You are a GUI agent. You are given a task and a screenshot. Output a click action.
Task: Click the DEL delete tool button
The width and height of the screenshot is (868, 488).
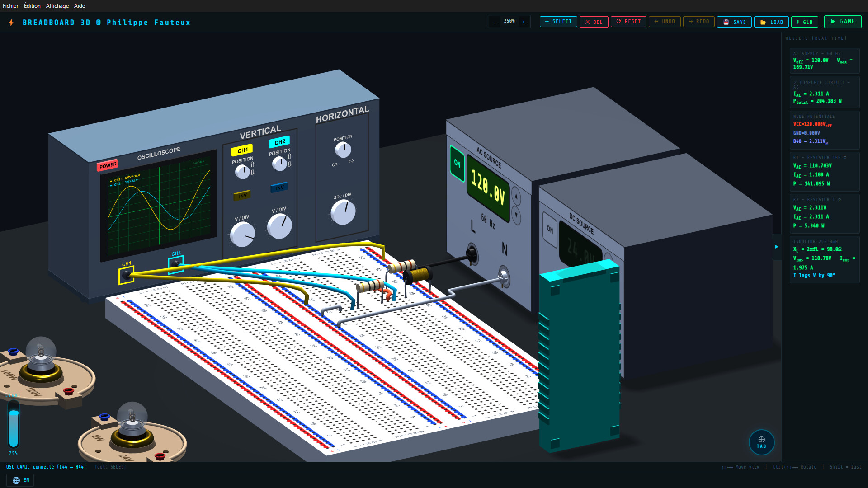point(594,22)
